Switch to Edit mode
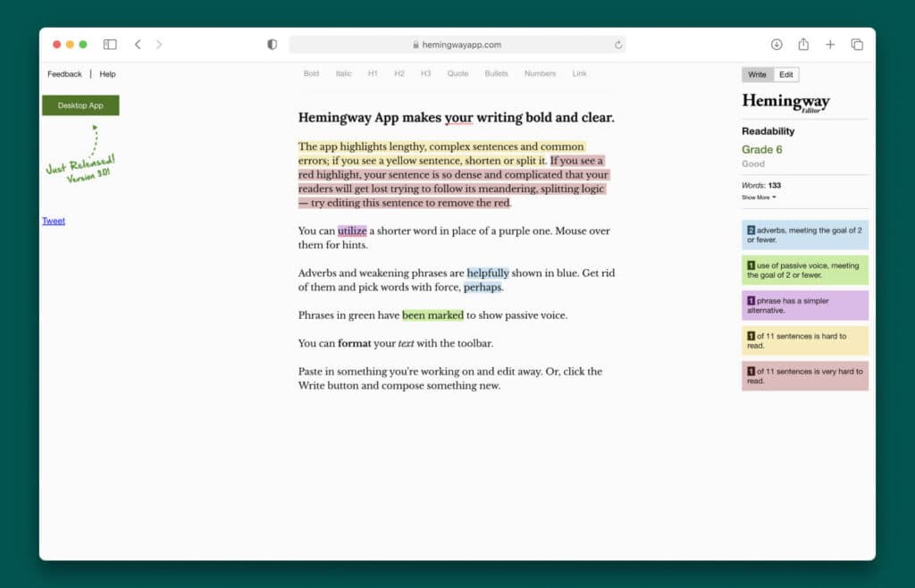The width and height of the screenshot is (915, 588). pos(785,74)
